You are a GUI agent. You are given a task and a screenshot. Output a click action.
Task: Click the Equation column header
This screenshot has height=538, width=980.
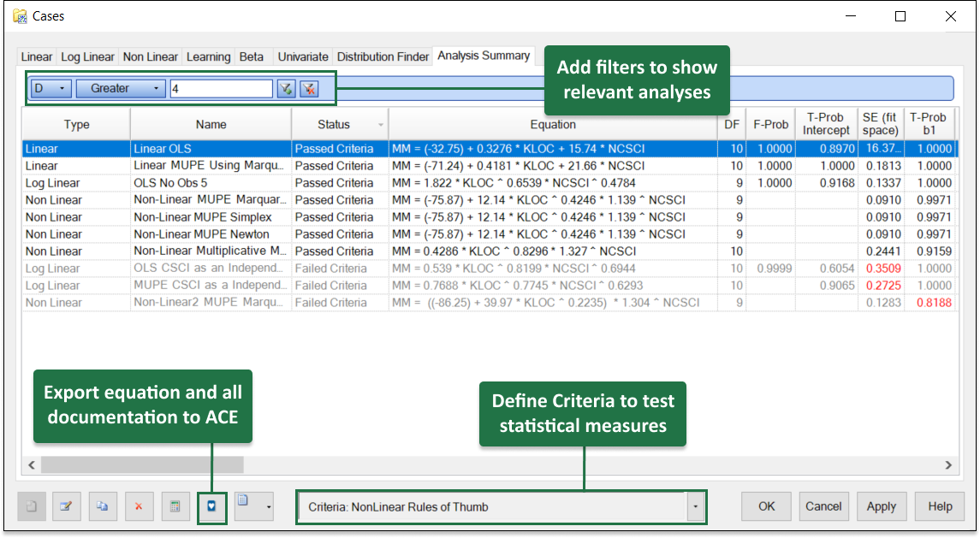click(x=553, y=124)
